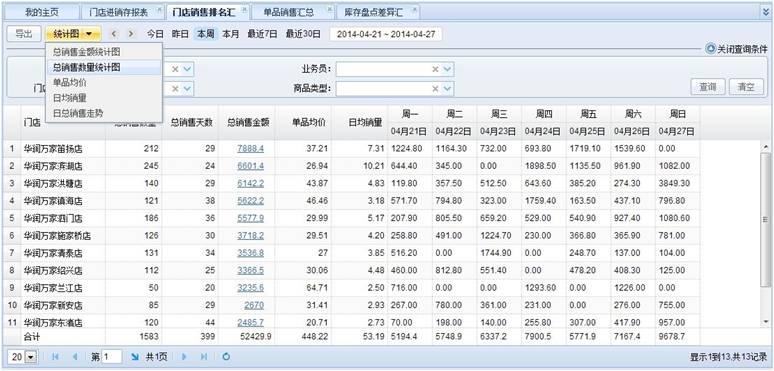Sort by the 日均销量 column header
The width and height of the screenshot is (774, 371).
coord(360,122)
